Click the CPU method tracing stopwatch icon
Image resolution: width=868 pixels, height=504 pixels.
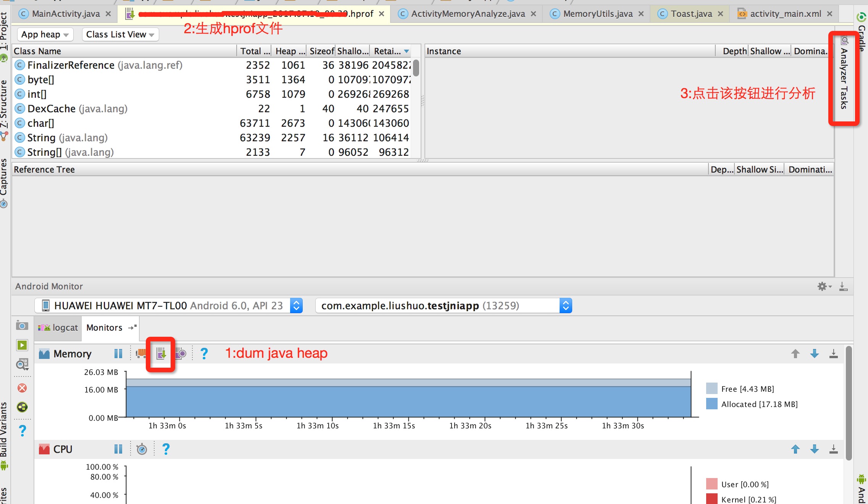click(x=142, y=449)
